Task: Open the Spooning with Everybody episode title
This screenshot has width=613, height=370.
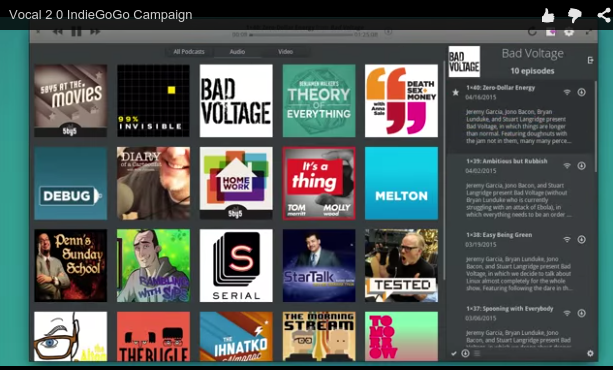Action: [510, 309]
